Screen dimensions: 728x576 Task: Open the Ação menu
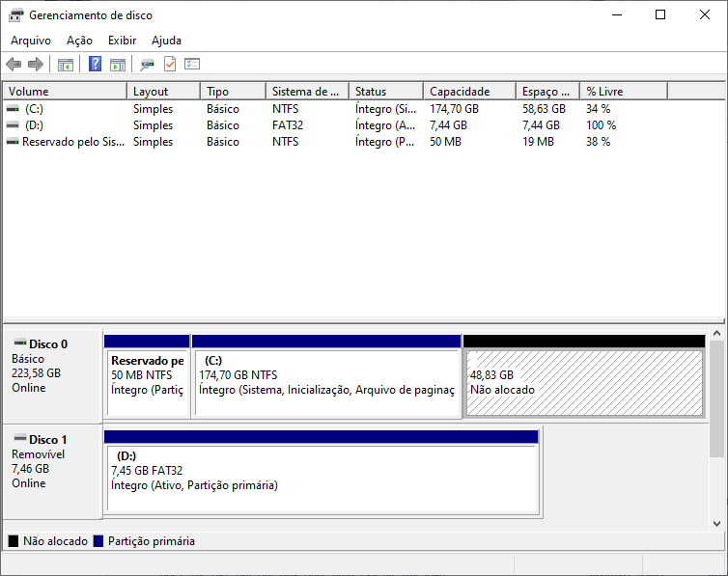[79, 41]
